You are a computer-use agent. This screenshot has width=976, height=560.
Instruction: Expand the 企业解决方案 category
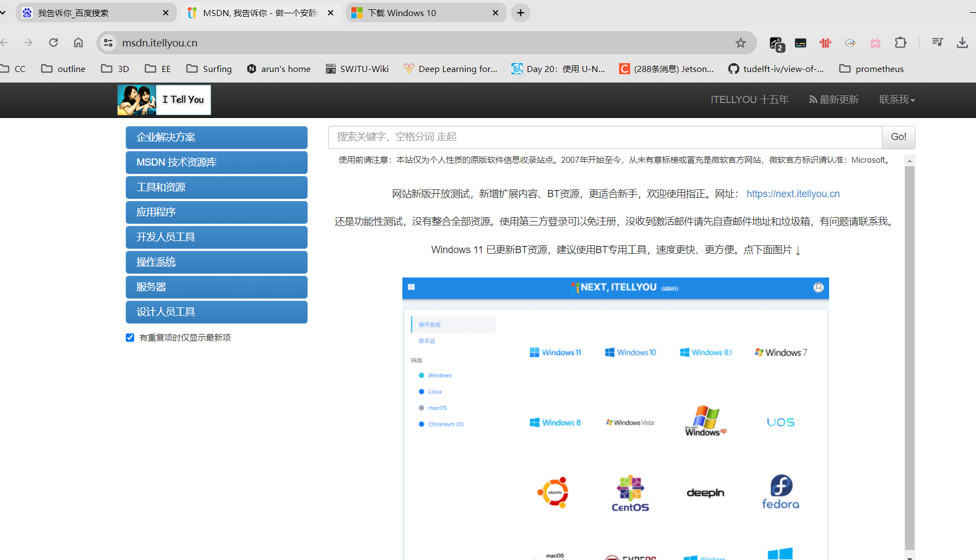[217, 137]
